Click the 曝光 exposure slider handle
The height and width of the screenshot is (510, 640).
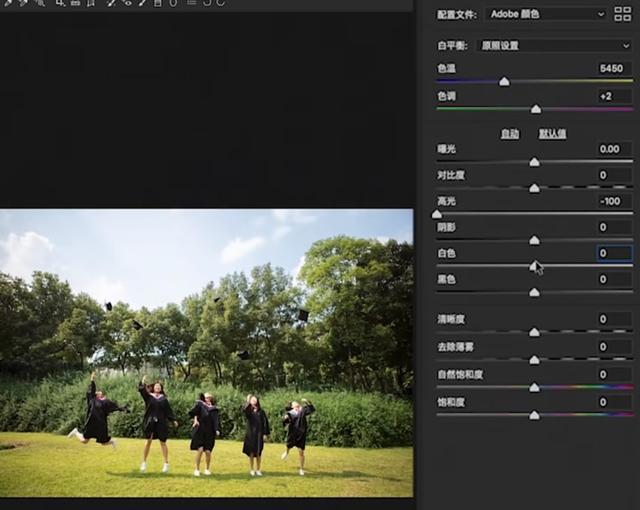pyautogui.click(x=534, y=161)
